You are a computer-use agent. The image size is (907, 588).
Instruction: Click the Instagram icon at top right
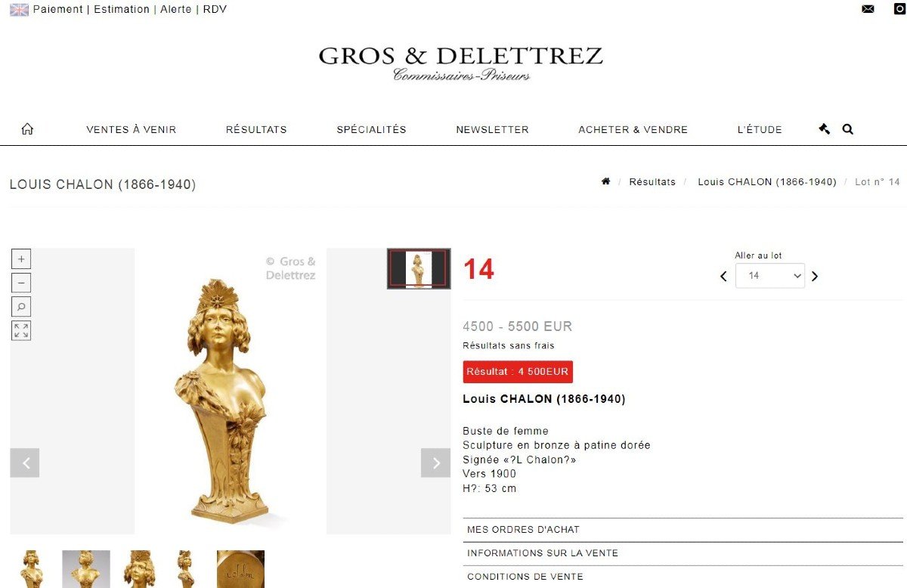[x=899, y=9]
